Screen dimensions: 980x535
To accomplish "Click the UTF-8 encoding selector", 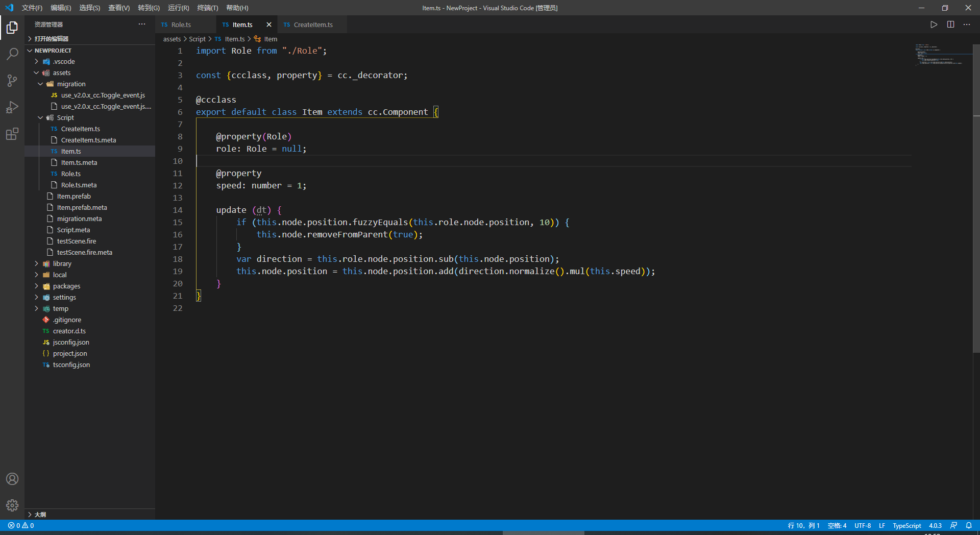I will [x=862, y=525].
